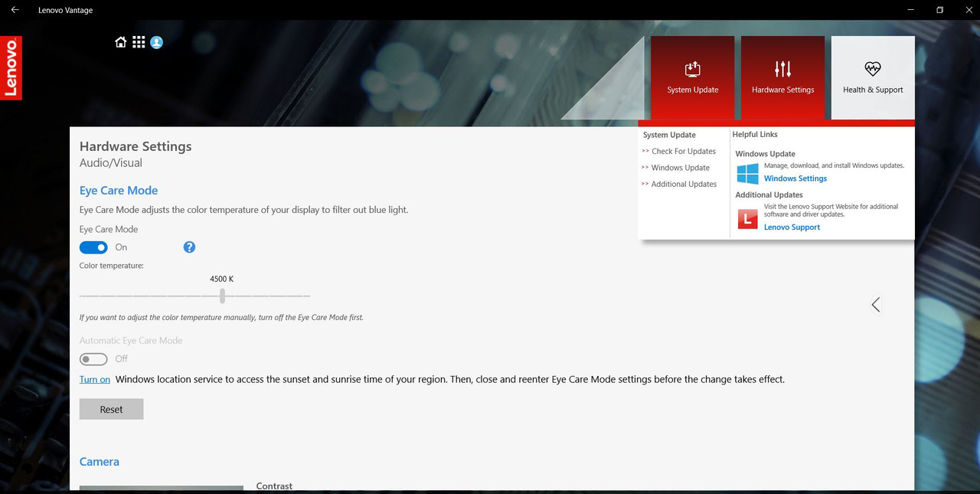
Task: Click the Camera section heading
Action: click(x=100, y=462)
